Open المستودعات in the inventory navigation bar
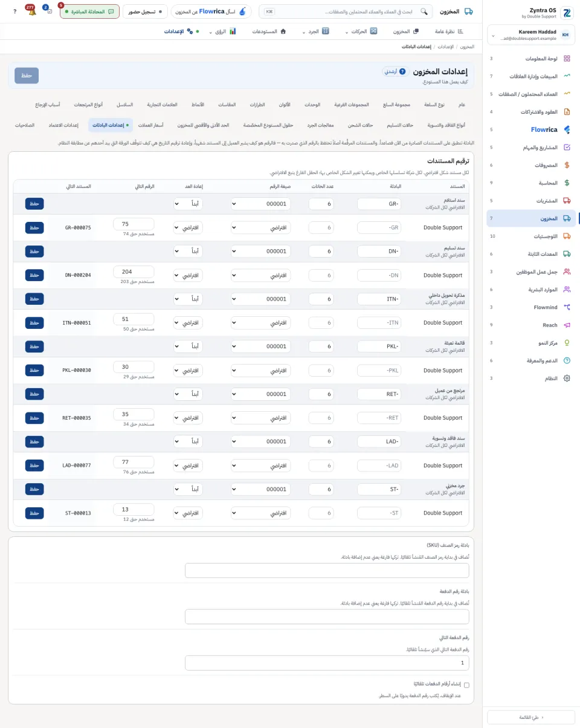 (269, 31)
